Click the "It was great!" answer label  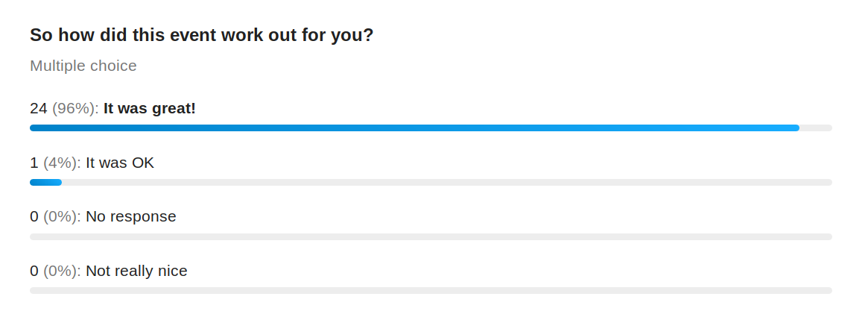150,109
